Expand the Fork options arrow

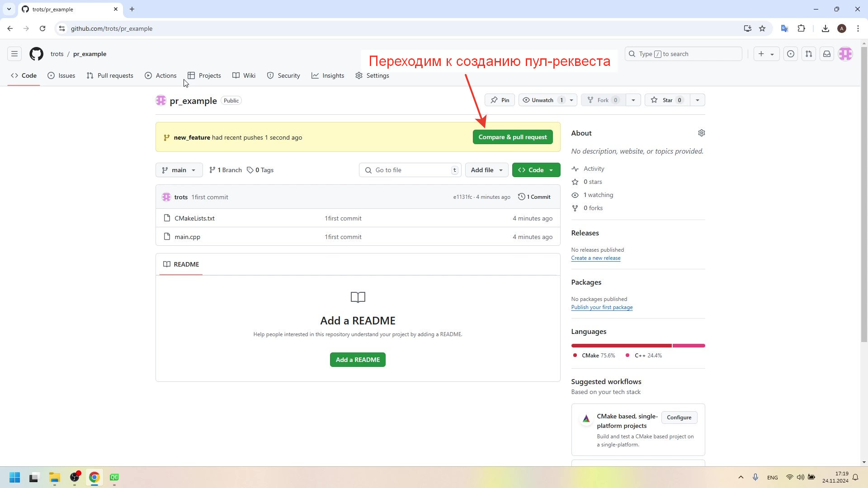[633, 100]
